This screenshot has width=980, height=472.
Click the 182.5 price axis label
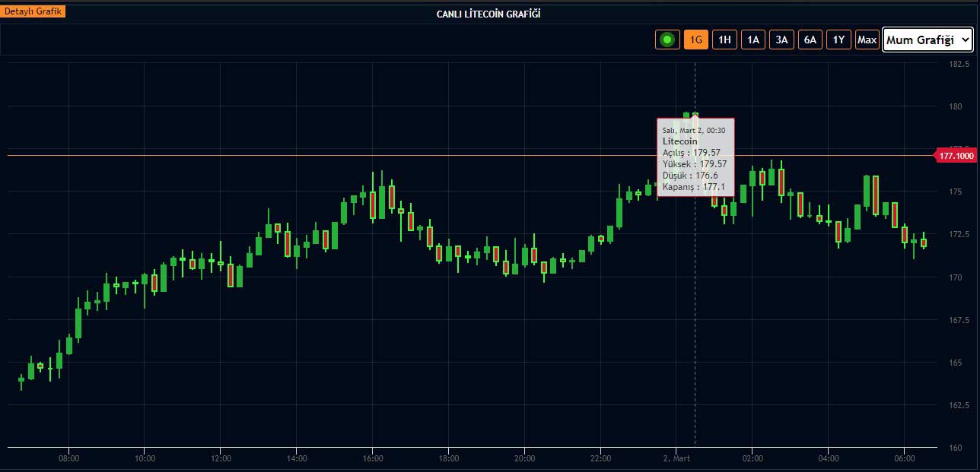[x=958, y=63]
